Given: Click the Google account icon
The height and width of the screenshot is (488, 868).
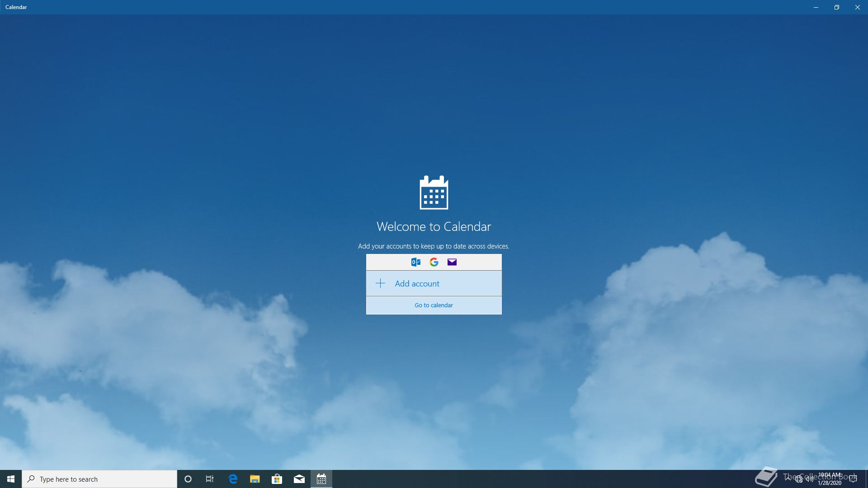Looking at the screenshot, I should coord(434,262).
